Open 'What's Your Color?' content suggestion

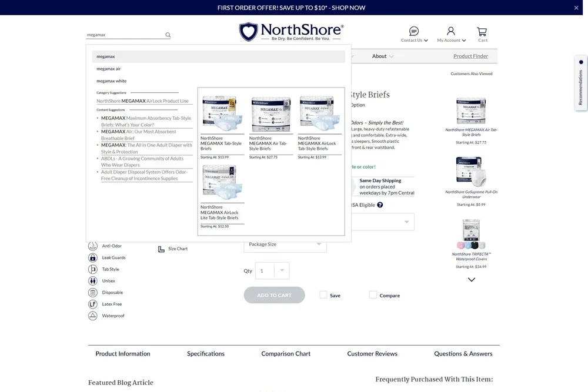(146, 122)
